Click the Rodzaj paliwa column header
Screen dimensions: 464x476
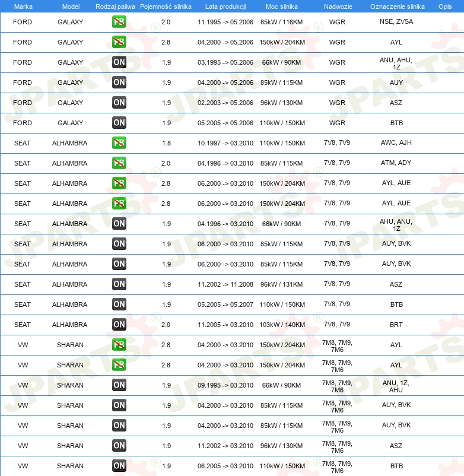pos(115,7)
